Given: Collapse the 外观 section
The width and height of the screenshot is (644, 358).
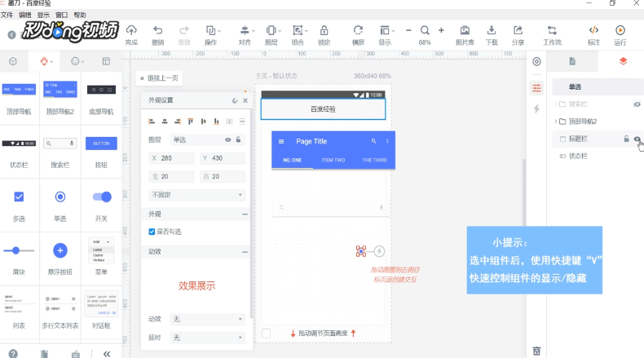Looking at the screenshot, I should pyautogui.click(x=245, y=214).
